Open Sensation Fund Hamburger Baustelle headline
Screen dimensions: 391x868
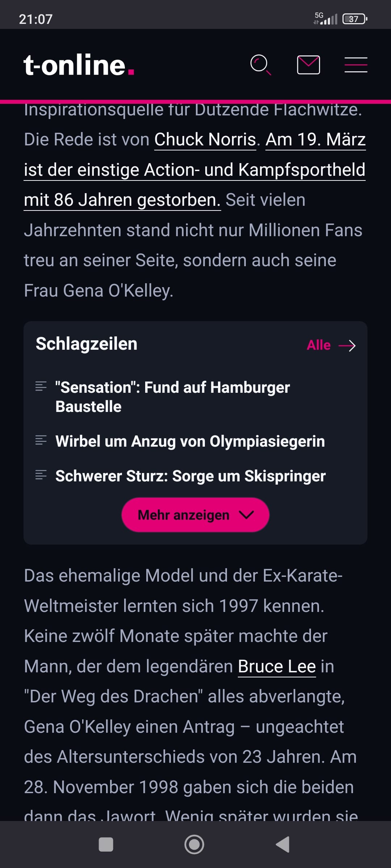coord(172,397)
